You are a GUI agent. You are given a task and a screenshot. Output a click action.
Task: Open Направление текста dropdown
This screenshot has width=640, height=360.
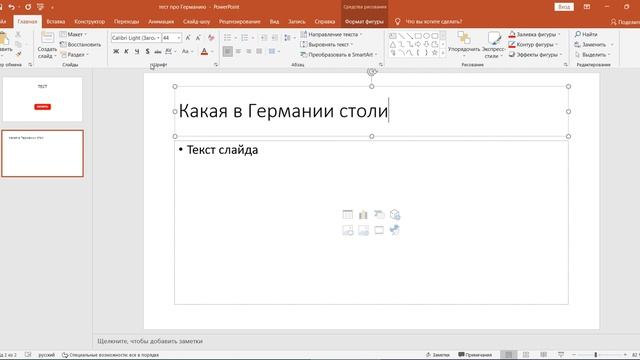click(331, 34)
